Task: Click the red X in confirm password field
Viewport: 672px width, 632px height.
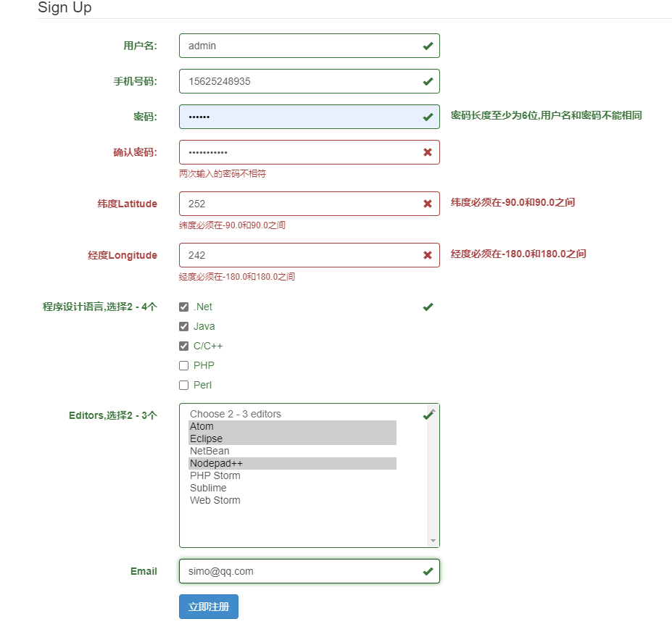Action: click(428, 152)
